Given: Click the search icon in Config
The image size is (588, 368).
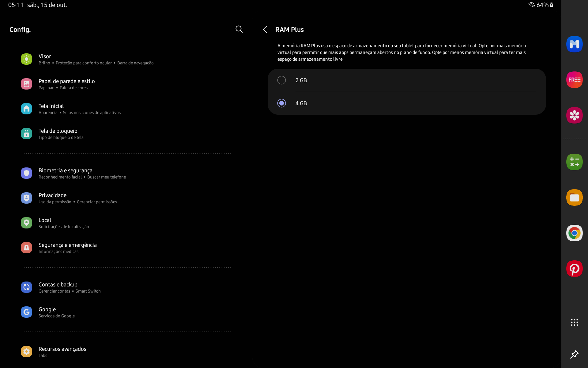Looking at the screenshot, I should 239,29.
